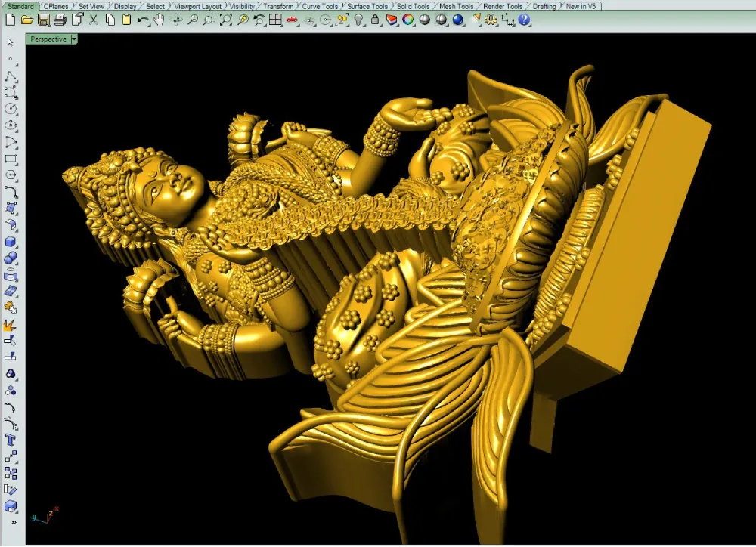The image size is (756, 547).
Task: Select the single Point tool
Action: [11, 60]
